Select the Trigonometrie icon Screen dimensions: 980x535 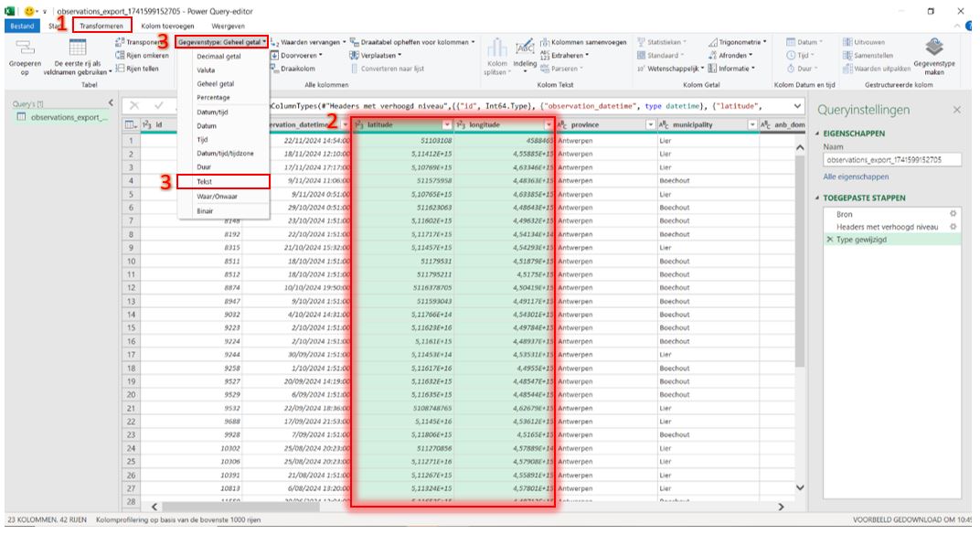pos(739,41)
